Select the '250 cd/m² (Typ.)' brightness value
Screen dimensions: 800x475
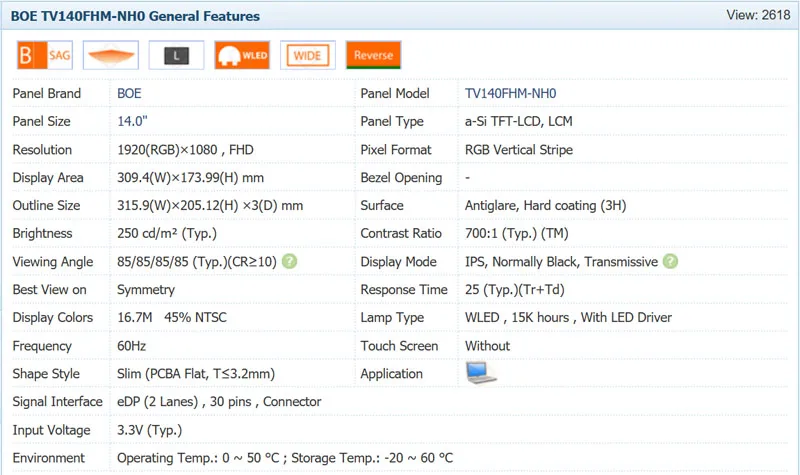(167, 233)
